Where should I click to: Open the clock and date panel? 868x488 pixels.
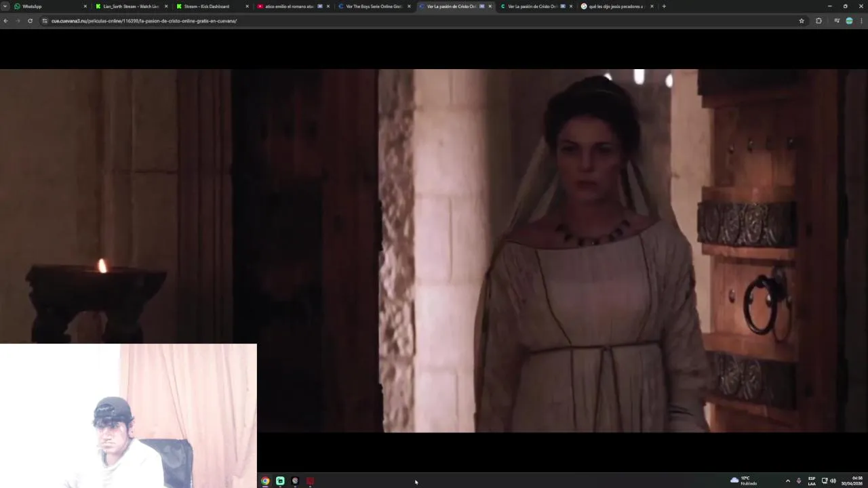point(852,481)
